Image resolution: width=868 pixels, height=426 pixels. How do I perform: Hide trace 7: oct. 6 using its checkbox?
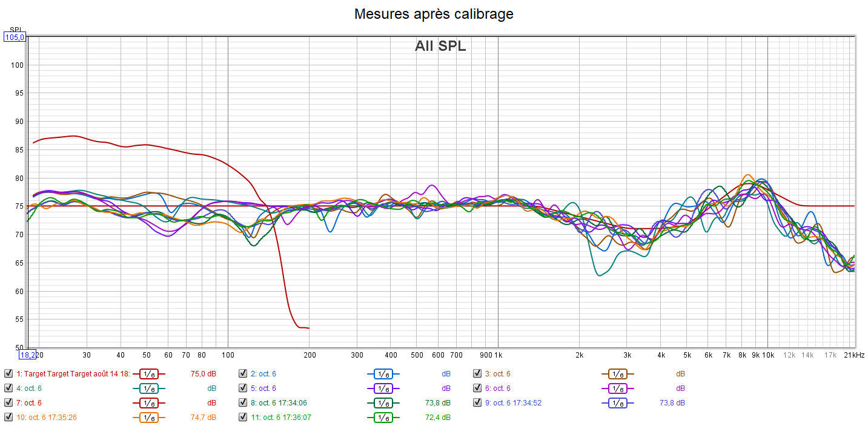pyautogui.click(x=8, y=403)
